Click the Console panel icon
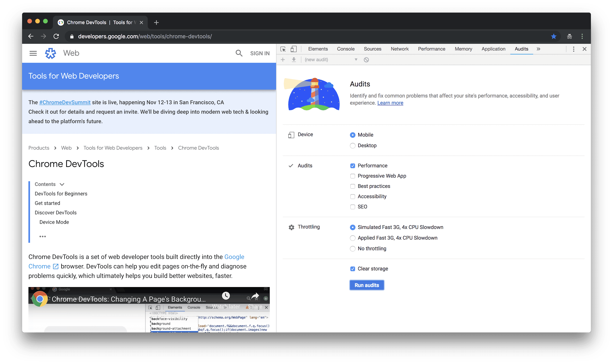This screenshot has height=364, width=613. pos(345,49)
